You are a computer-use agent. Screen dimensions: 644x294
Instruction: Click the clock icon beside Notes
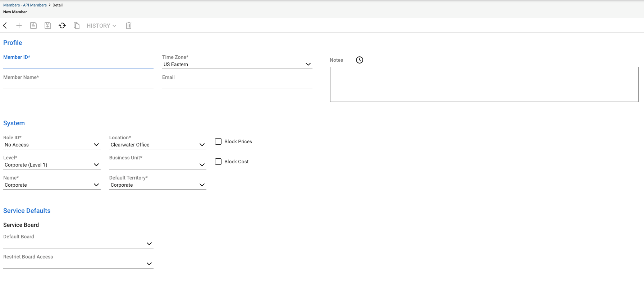click(360, 60)
